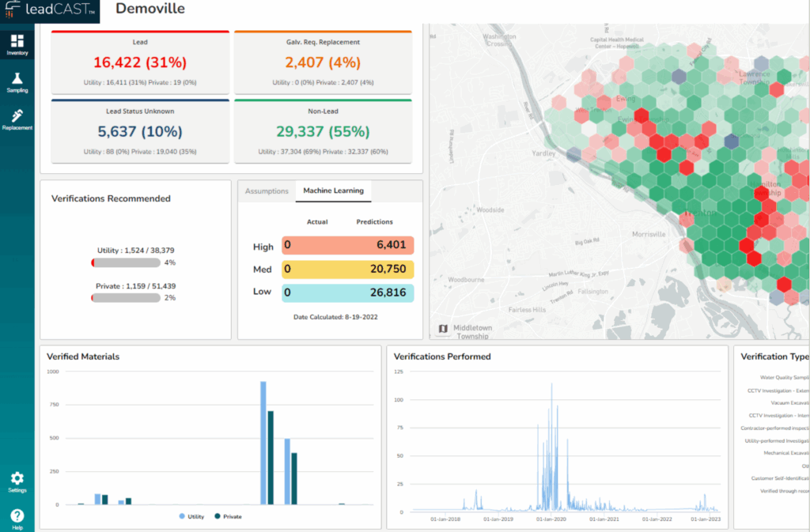Click the Utility verifications progress bar
The image size is (810, 532).
(126, 262)
